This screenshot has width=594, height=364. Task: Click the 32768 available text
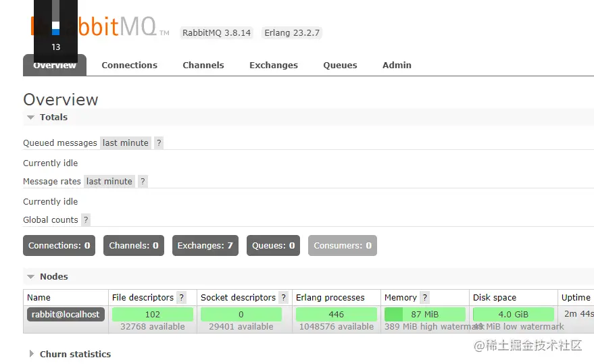153,326
